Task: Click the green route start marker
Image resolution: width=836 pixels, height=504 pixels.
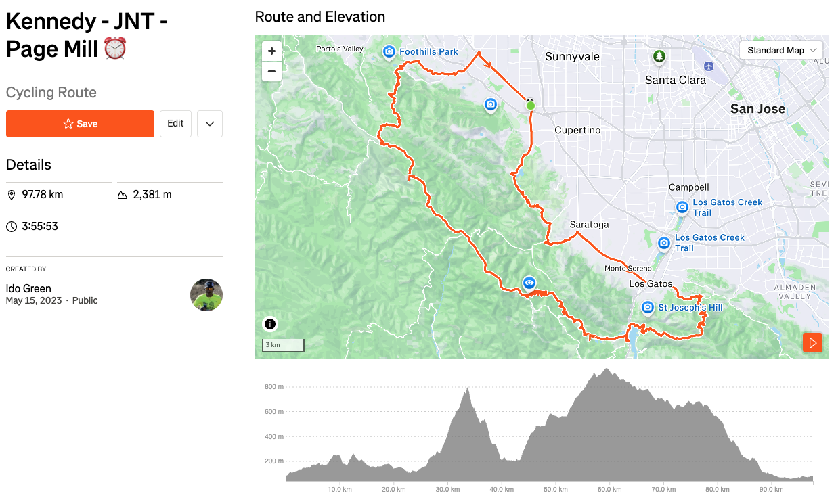Action: coord(531,106)
